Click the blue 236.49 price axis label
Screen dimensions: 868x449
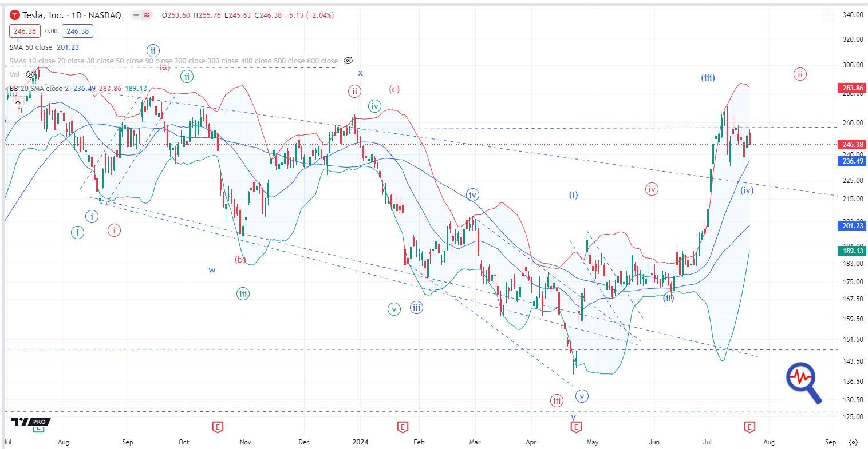pos(853,161)
